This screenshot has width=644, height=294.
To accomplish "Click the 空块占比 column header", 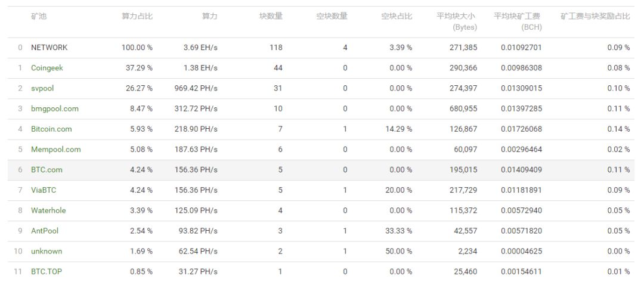I will 397,17.
